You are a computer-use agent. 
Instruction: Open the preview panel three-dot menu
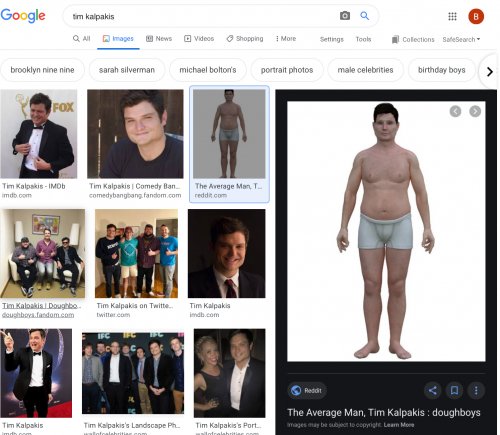pyautogui.click(x=476, y=390)
